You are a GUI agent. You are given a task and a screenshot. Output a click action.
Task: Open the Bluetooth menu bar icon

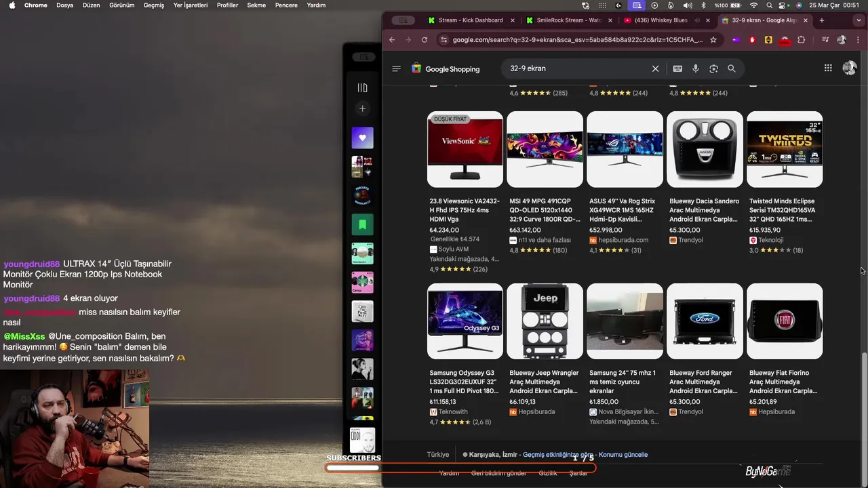point(703,5)
